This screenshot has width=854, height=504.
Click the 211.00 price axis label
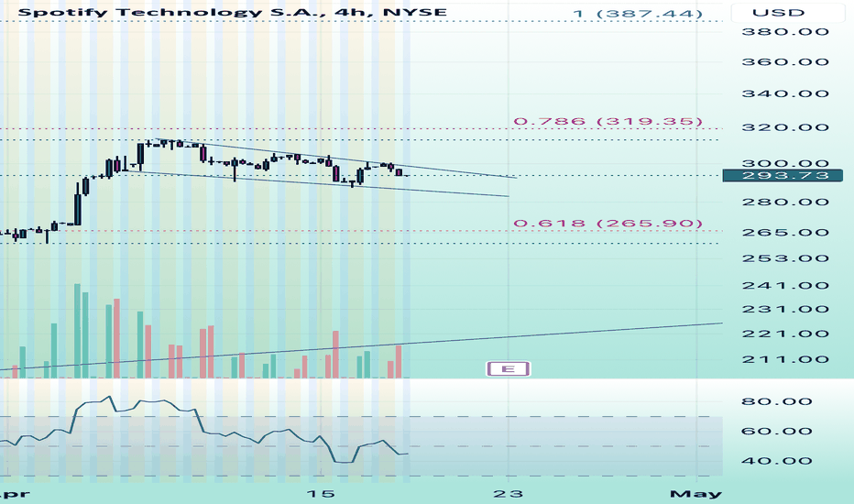point(785,359)
